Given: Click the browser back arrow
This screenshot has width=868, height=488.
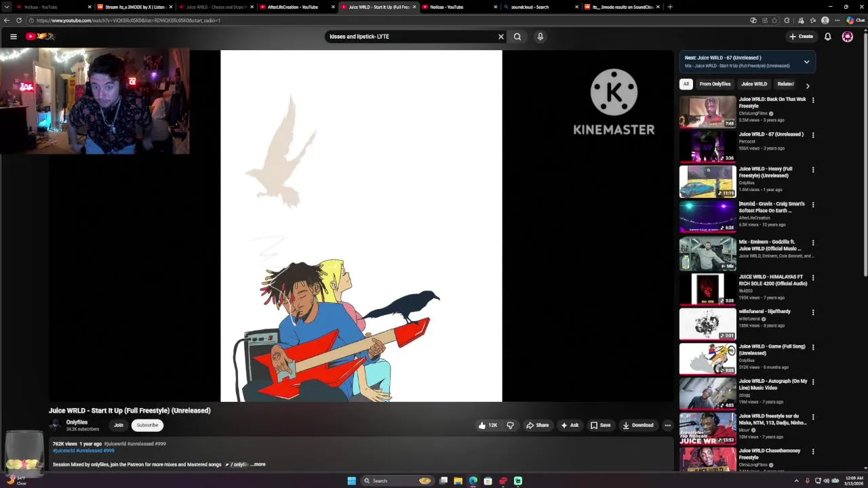Looking at the screenshot, I should 7,20.
